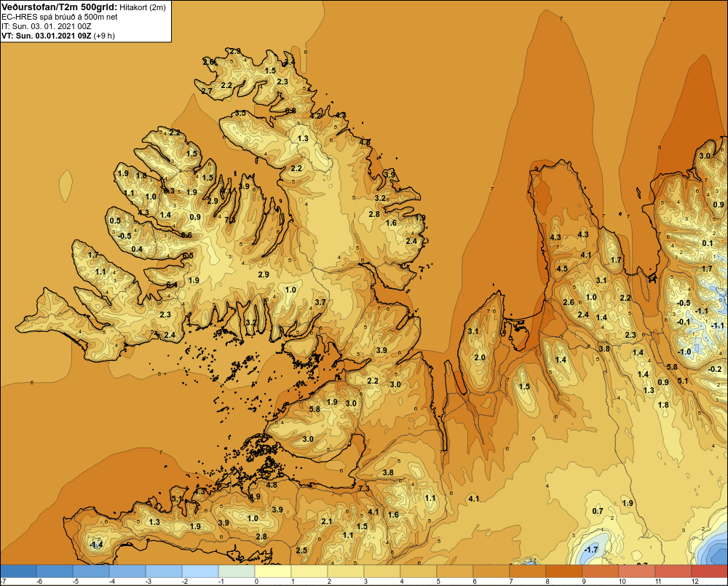Click the '6.8' temperature value

pyautogui.click(x=290, y=111)
